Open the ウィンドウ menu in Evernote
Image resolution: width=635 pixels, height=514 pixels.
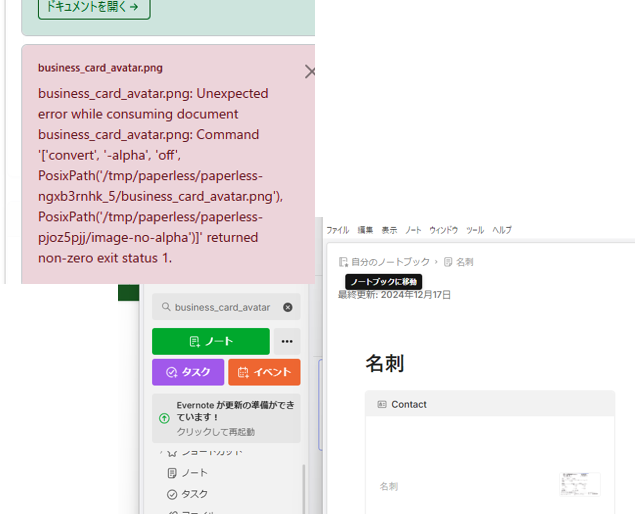(x=443, y=230)
